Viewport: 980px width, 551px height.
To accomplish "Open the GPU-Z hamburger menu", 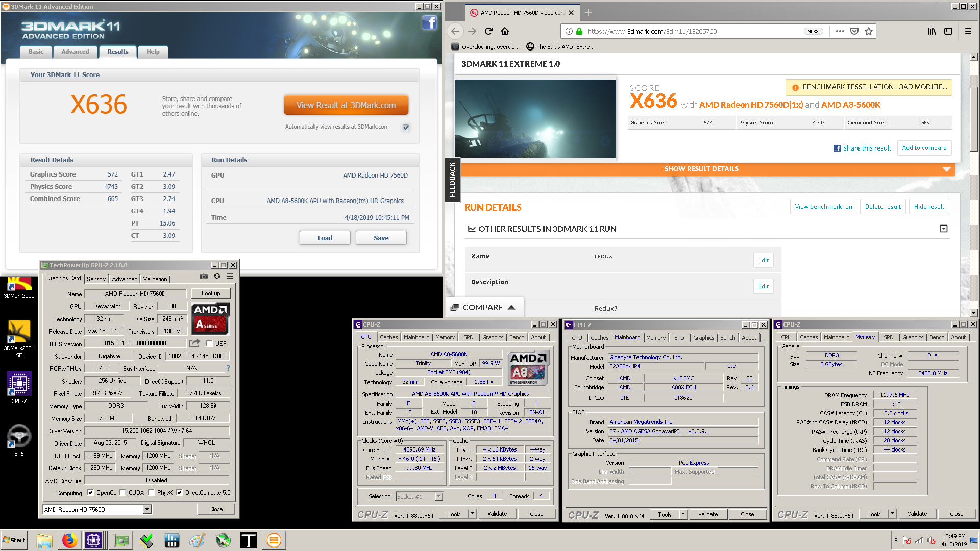I will (x=230, y=276).
